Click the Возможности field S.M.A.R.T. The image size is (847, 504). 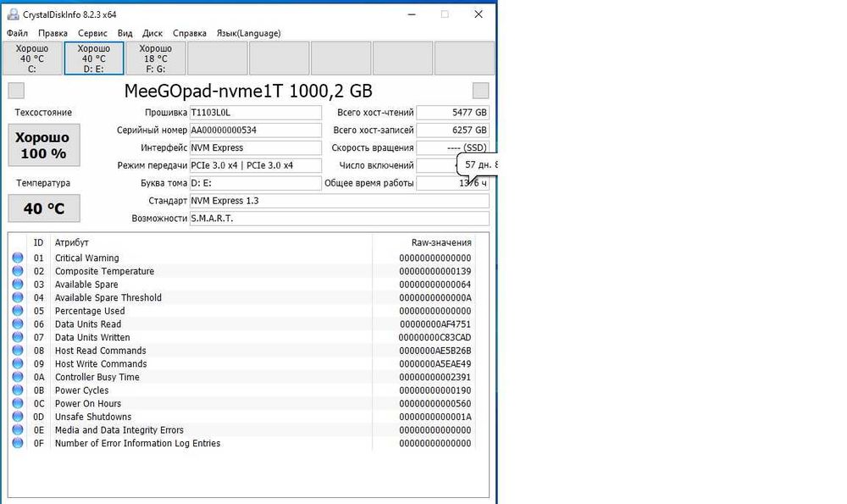(x=340, y=219)
